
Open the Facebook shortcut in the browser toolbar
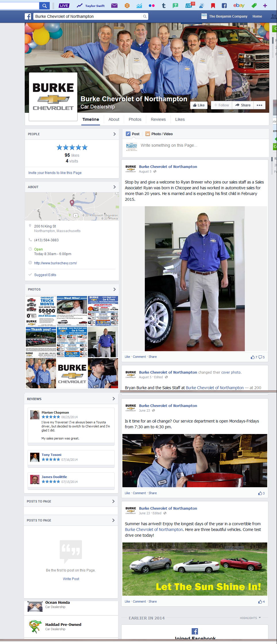[224, 5]
